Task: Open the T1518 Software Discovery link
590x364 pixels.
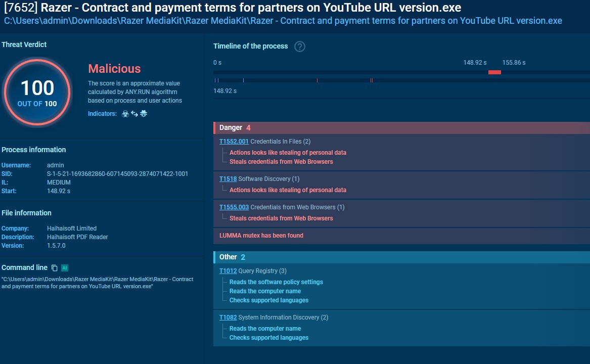Action: [x=228, y=179]
